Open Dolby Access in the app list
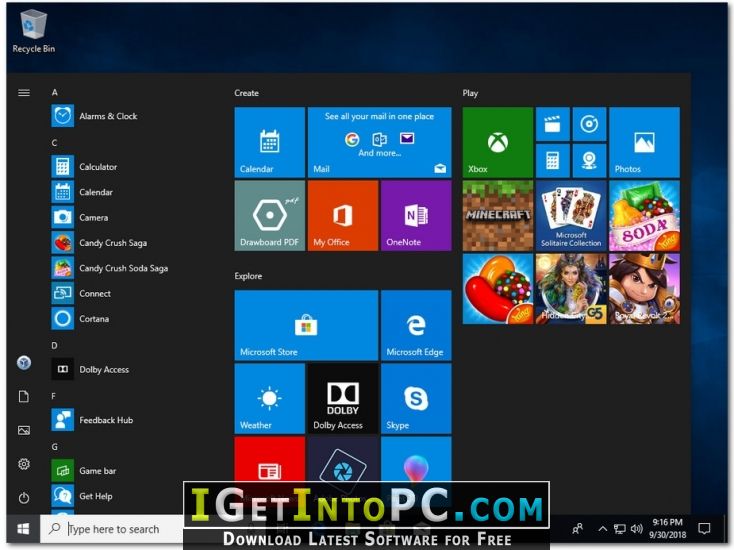Image resolution: width=734 pixels, height=550 pixels. point(108,369)
